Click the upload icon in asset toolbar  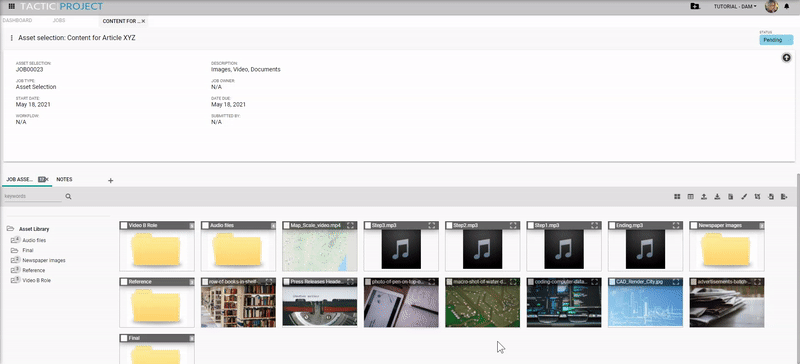click(x=704, y=197)
